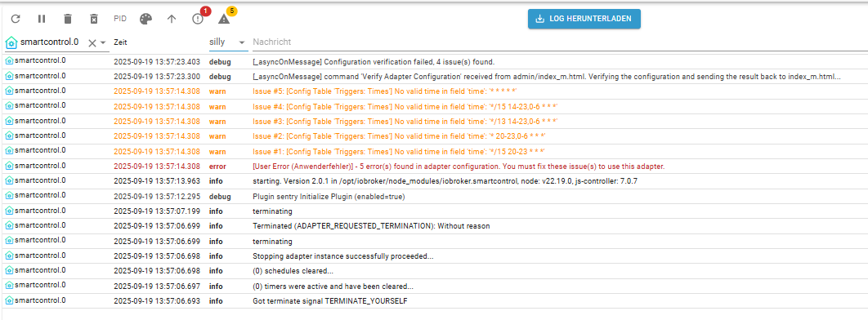The height and width of the screenshot is (320, 868).
Task: Expand the source filter dropdown arrow
Action: [x=103, y=42]
